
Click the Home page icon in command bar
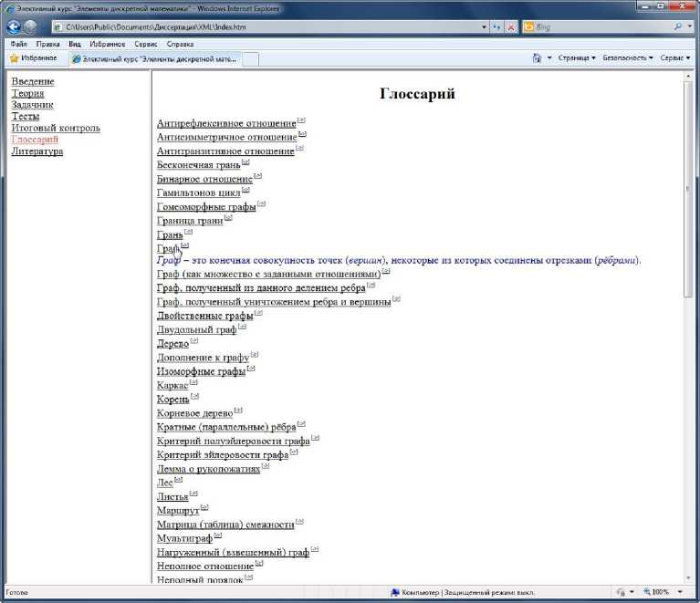coord(537,58)
